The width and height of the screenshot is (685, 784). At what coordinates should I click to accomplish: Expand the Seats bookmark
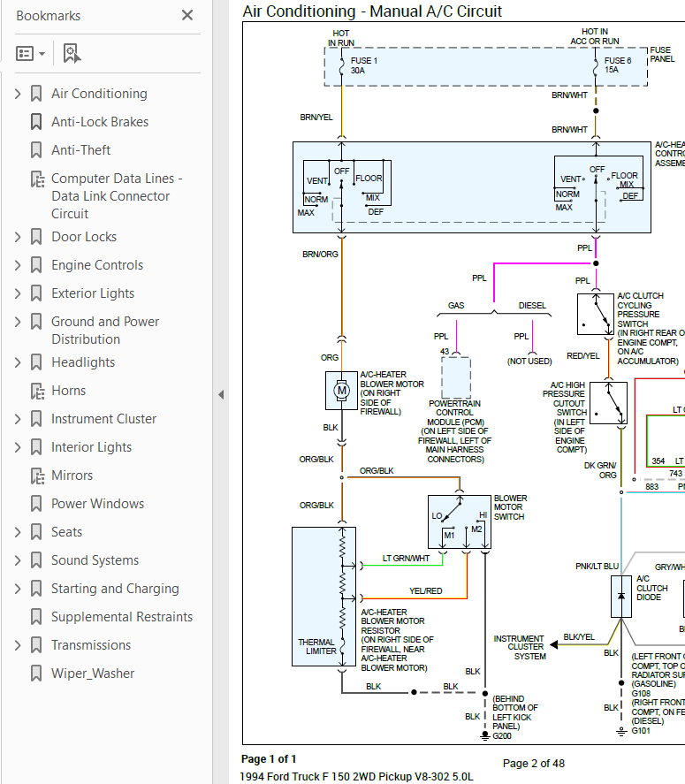18,532
